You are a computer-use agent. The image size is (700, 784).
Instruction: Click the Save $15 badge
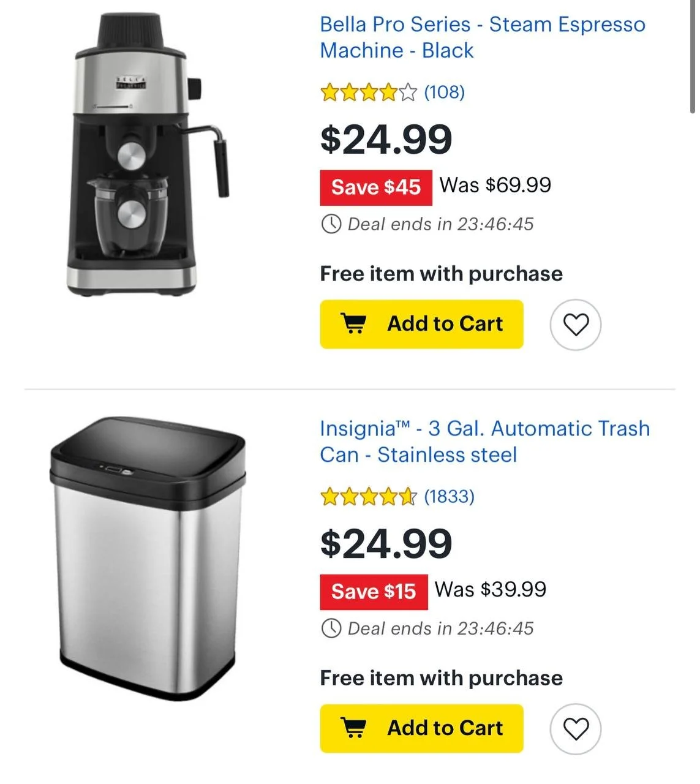coord(374,592)
